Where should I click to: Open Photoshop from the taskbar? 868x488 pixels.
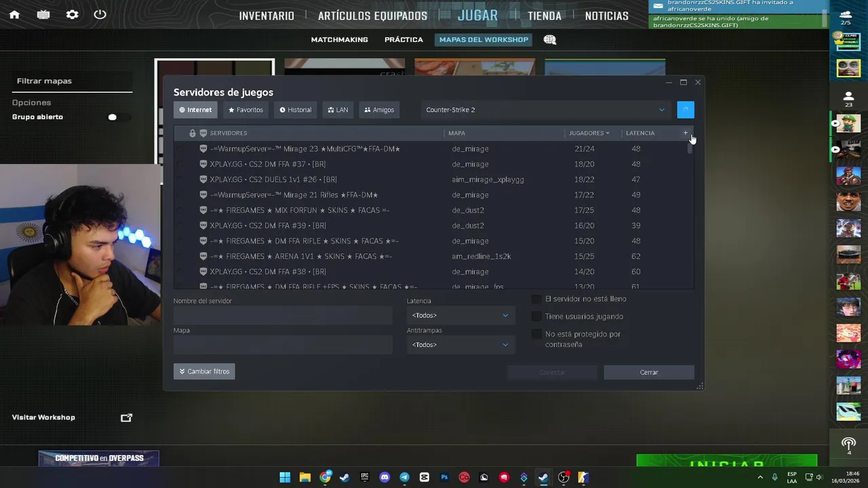(x=444, y=477)
